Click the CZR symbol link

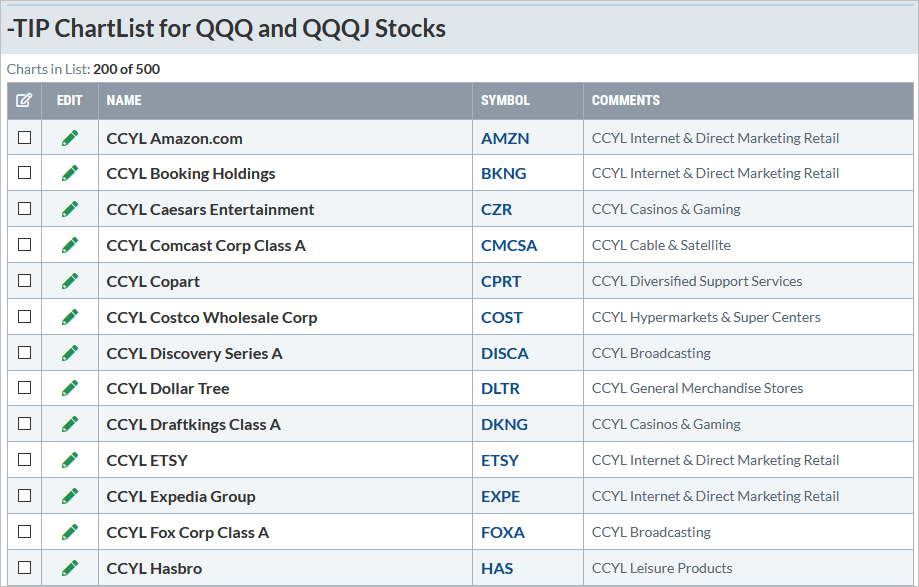click(496, 210)
